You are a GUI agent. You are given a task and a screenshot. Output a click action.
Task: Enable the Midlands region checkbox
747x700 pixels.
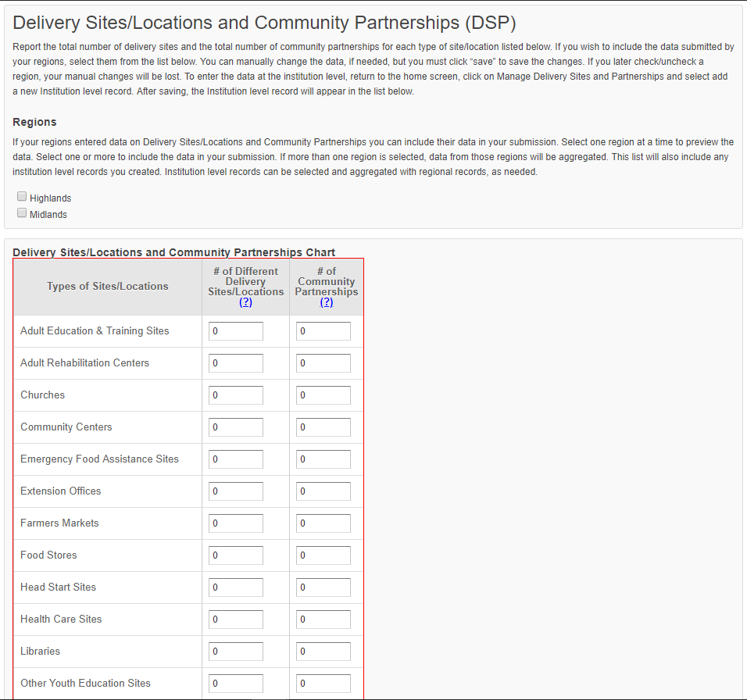click(x=22, y=212)
